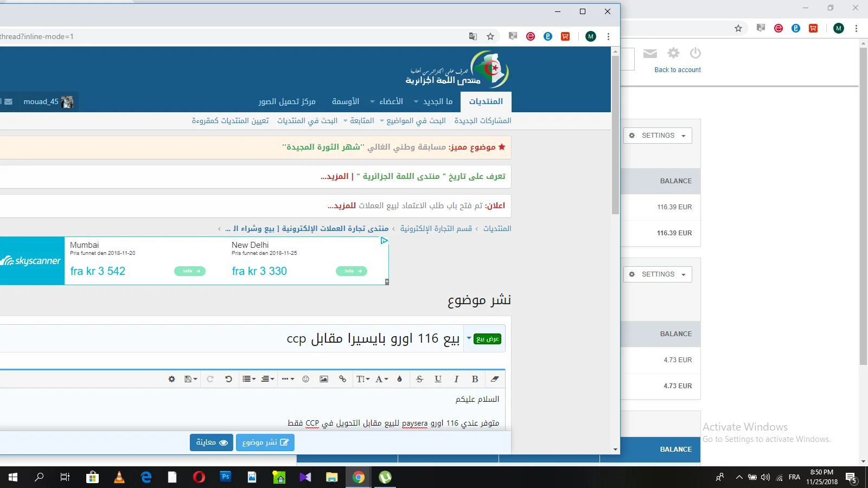Open the smiley emoji picker
Screen dimensions: 868x488
(305, 379)
